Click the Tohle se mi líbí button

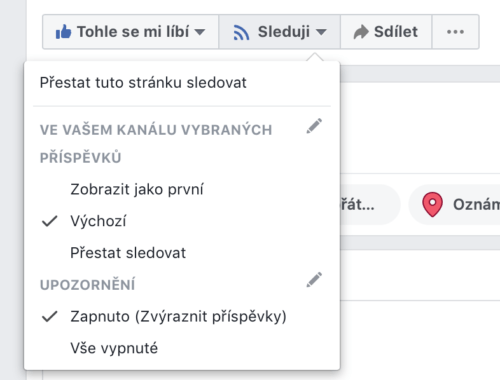(x=131, y=32)
